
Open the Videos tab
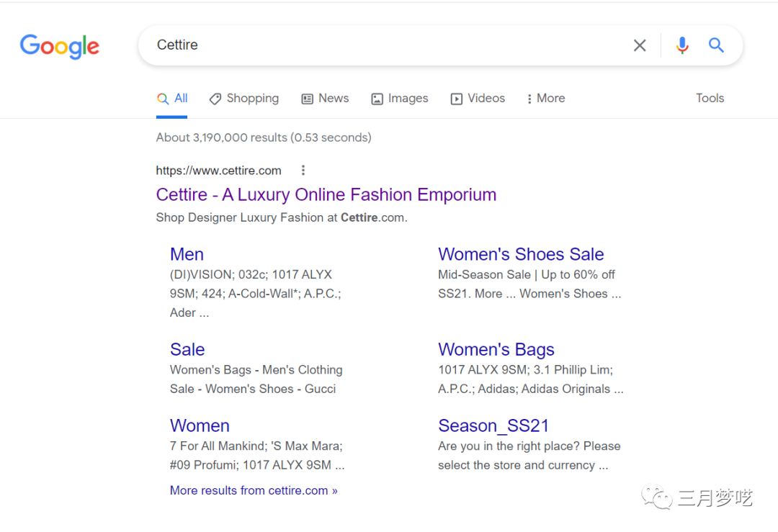click(478, 99)
